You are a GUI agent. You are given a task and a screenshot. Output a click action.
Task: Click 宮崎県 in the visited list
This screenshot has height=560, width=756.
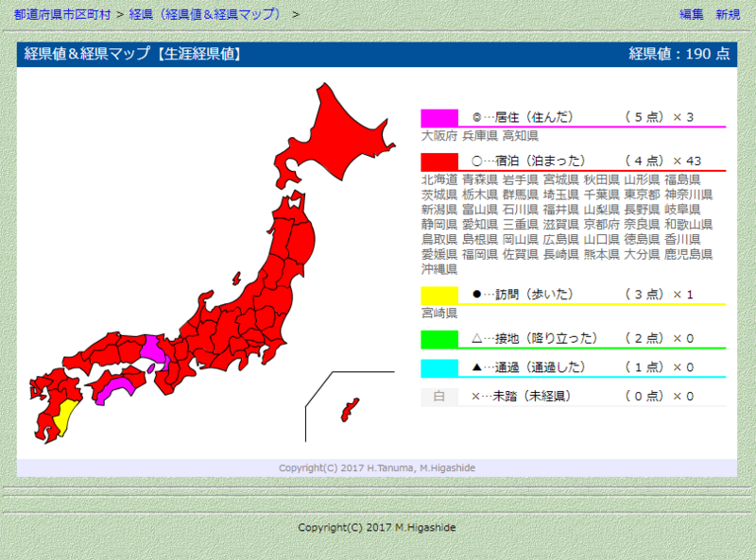tap(439, 314)
